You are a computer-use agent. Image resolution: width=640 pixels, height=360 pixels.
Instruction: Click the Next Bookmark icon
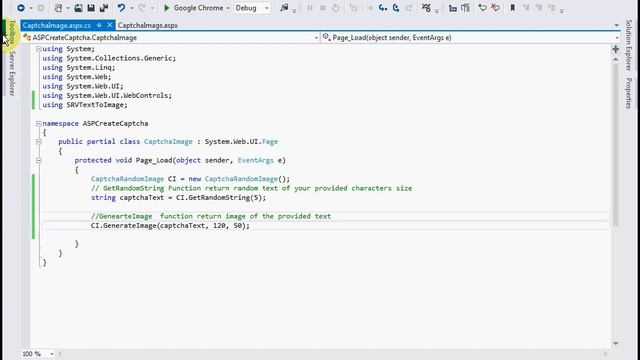539,8
